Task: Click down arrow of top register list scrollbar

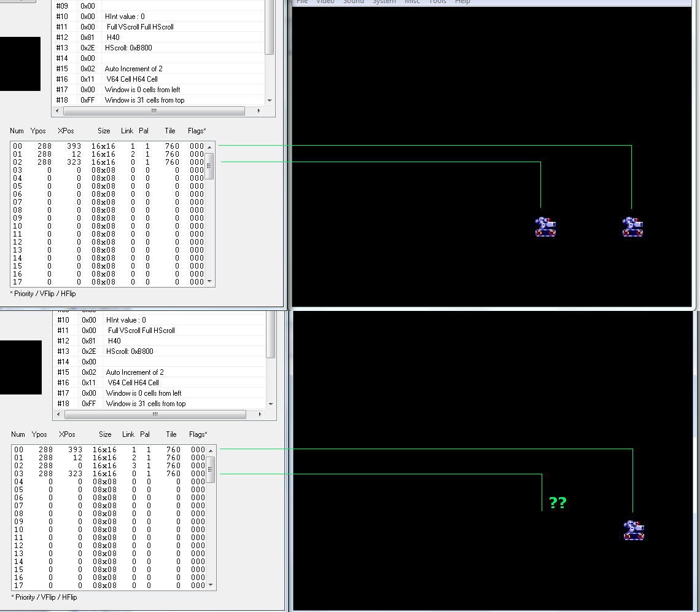Action: pos(270,101)
